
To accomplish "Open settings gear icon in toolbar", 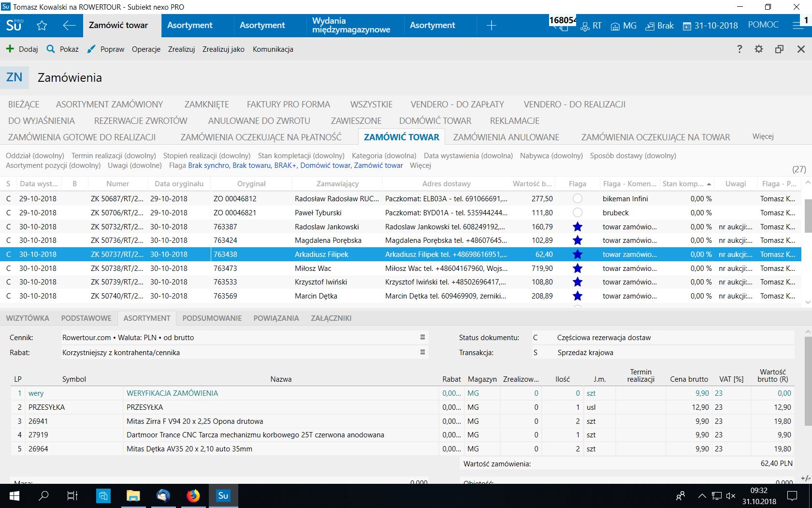I will (x=759, y=49).
